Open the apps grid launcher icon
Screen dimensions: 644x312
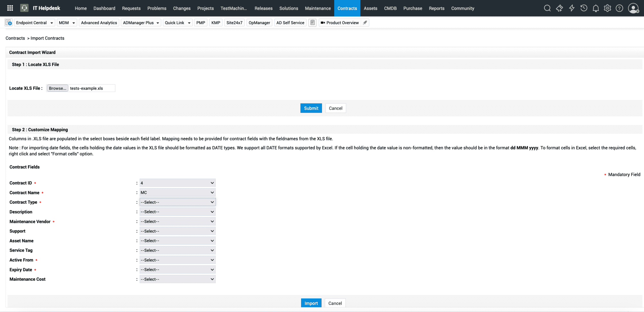tap(10, 8)
